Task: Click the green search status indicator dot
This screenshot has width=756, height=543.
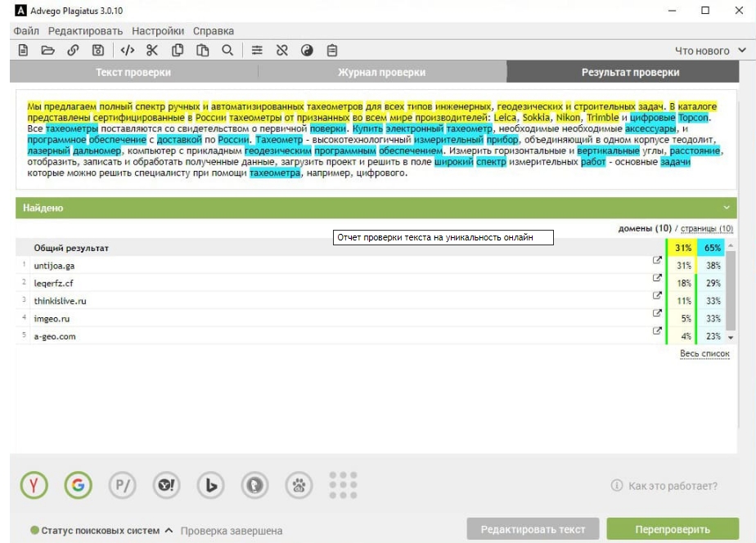Action: [34, 530]
